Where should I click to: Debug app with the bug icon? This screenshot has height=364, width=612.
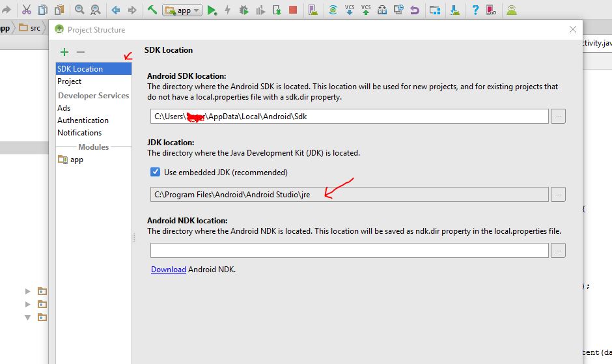click(244, 10)
